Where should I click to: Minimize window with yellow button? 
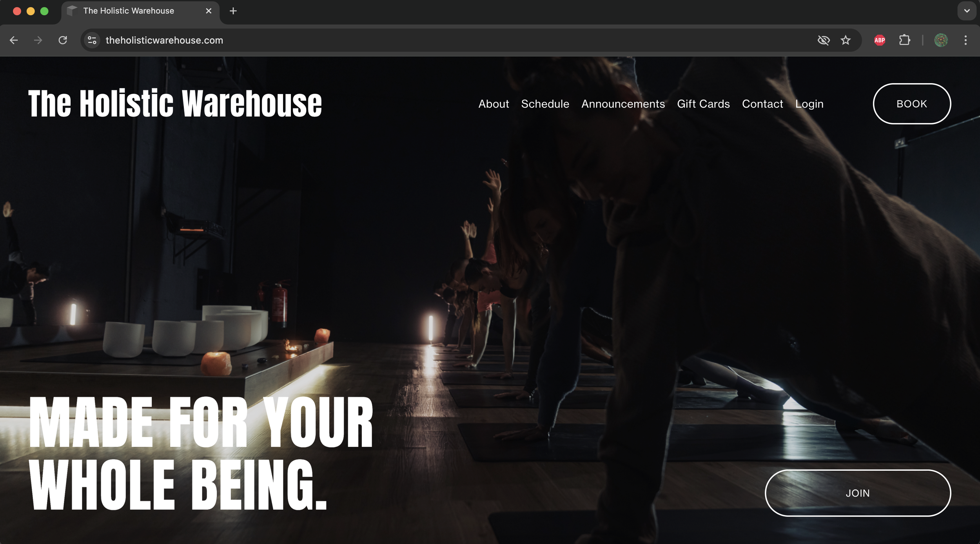[x=31, y=11]
